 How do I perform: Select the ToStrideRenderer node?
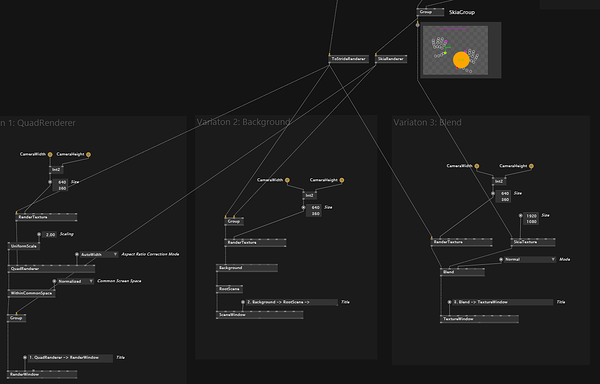tap(349, 59)
